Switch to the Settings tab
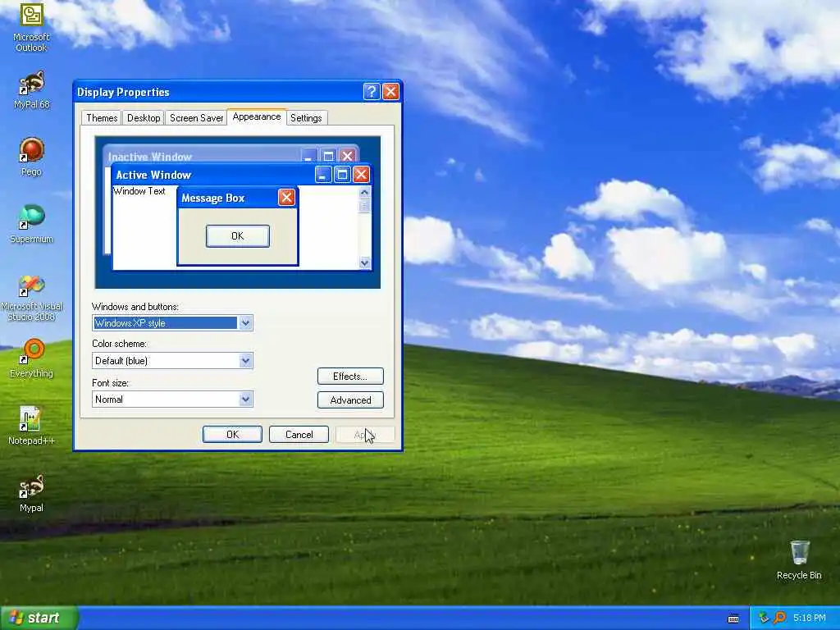 click(307, 118)
